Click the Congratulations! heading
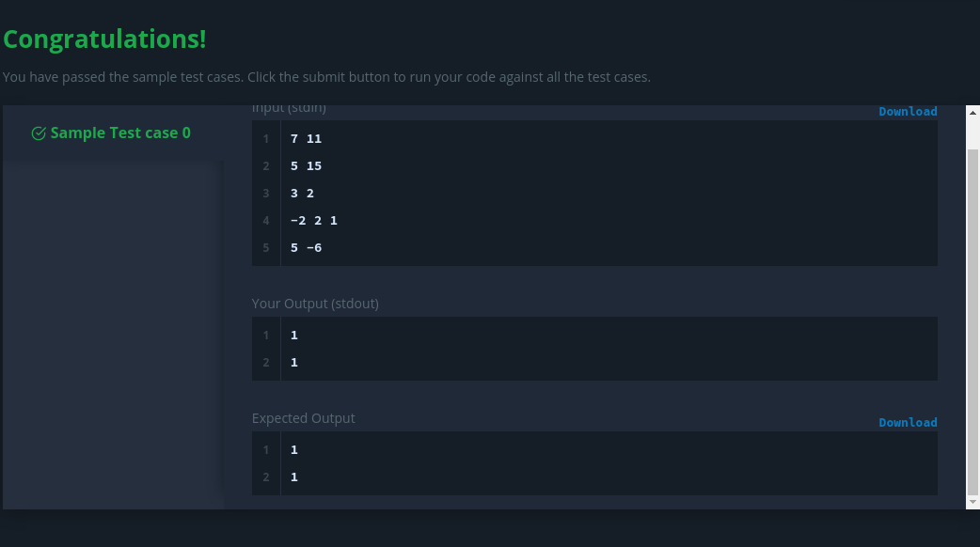Image resolution: width=980 pixels, height=547 pixels. (x=104, y=39)
